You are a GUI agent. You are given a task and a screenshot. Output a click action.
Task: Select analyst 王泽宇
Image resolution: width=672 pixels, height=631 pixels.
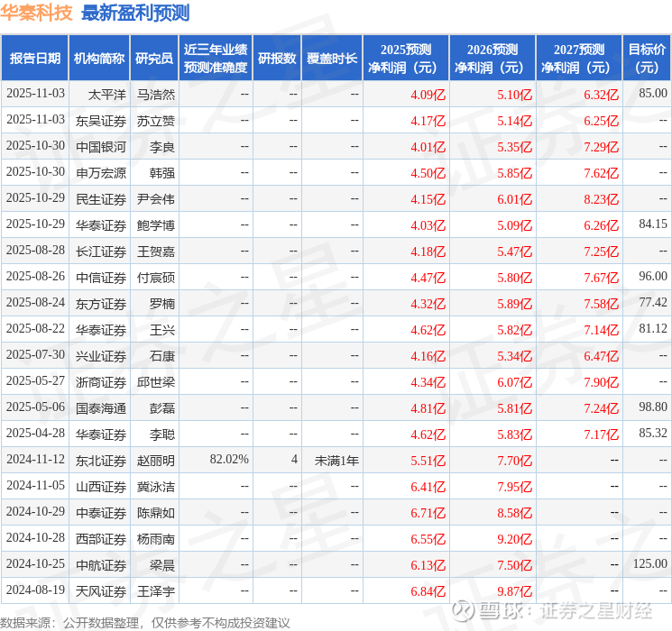155,591
